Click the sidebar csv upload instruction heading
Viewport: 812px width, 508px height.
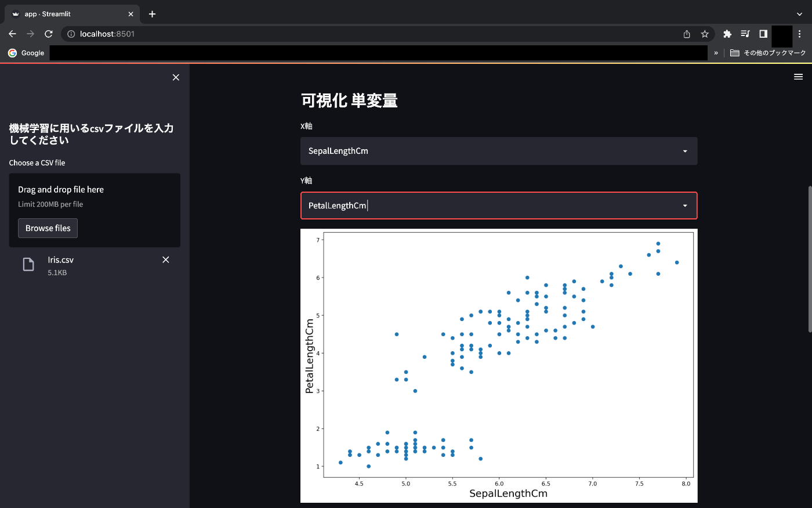click(91, 134)
